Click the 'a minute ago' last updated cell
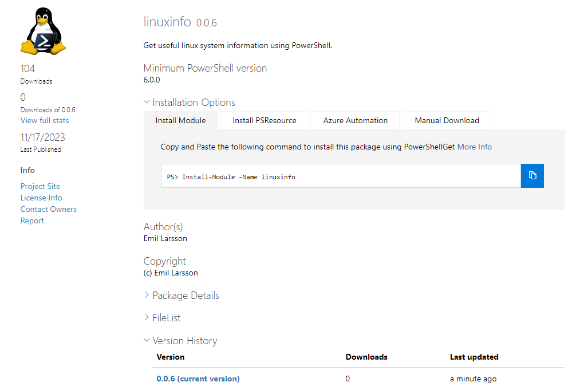Viewport: 588px width, 390px height. (473, 379)
